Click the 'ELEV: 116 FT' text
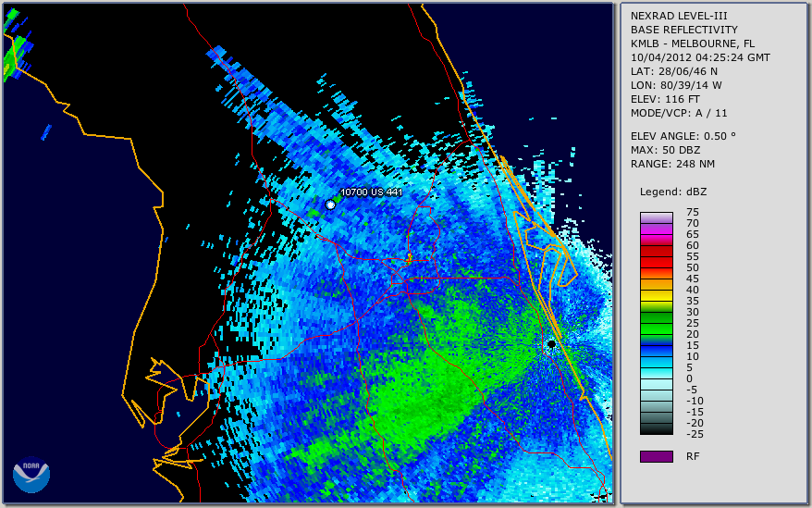This screenshot has width=812, height=508. pos(665,99)
